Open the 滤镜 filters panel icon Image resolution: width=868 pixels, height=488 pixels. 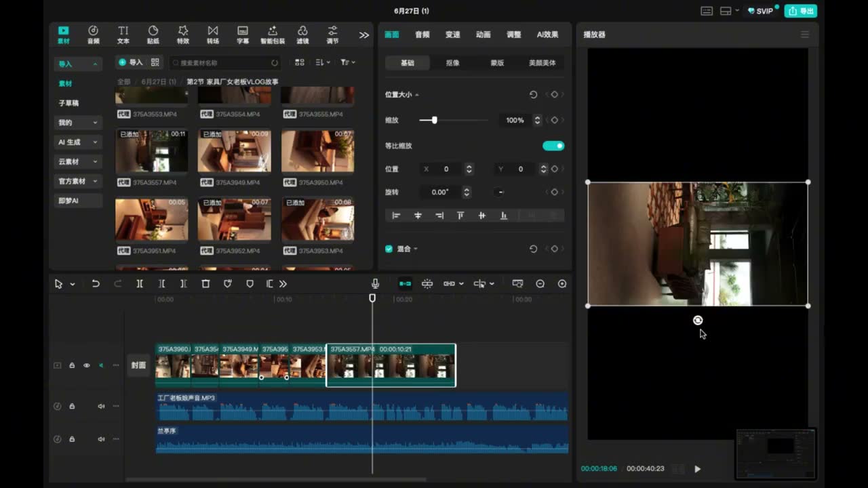(302, 35)
